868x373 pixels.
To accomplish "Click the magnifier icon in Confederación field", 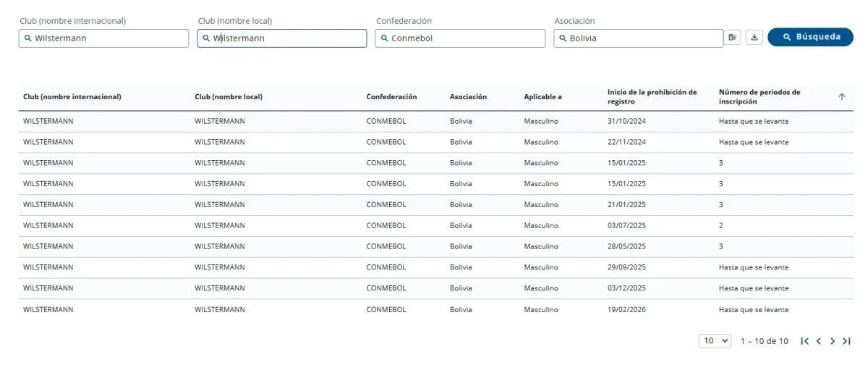I will (384, 38).
